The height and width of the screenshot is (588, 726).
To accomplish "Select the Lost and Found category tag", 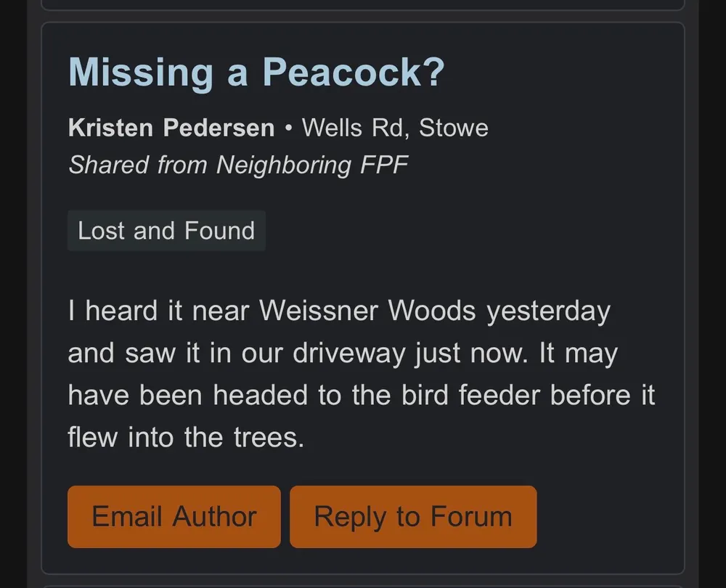I will (x=166, y=231).
